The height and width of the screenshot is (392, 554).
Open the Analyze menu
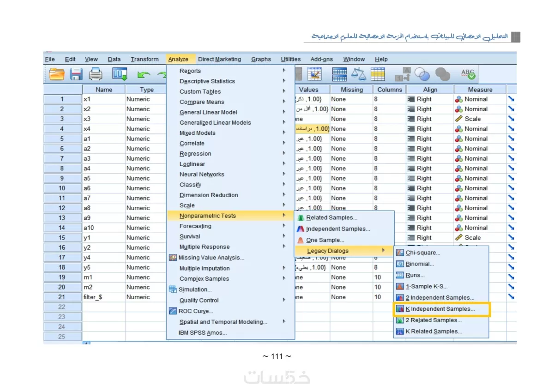180,59
